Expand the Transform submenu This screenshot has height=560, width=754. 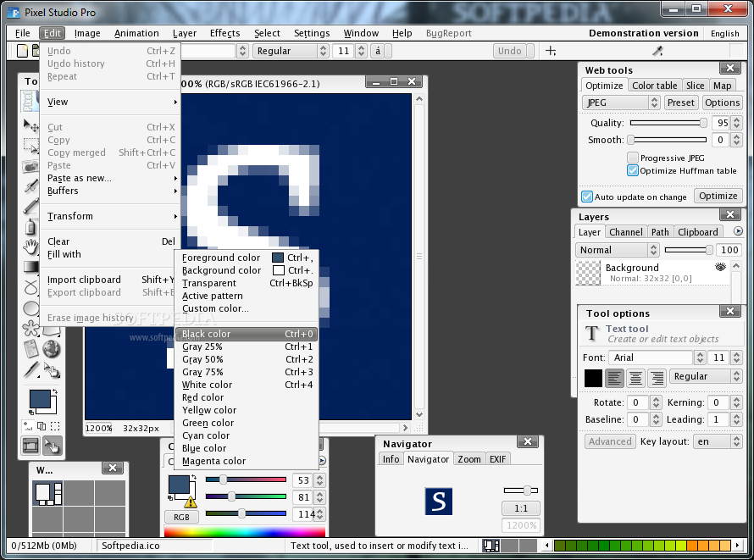tap(112, 216)
